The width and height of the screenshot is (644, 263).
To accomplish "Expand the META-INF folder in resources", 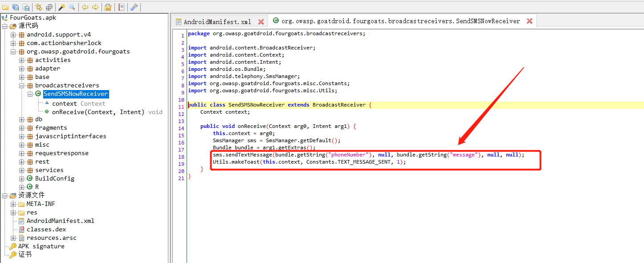I will pyautogui.click(x=13, y=204).
